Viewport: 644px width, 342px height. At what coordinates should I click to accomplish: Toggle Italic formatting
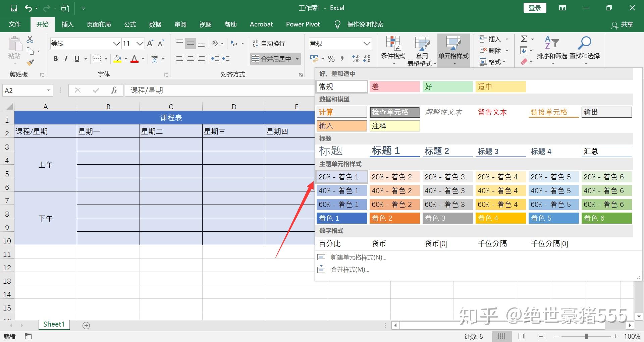point(66,59)
